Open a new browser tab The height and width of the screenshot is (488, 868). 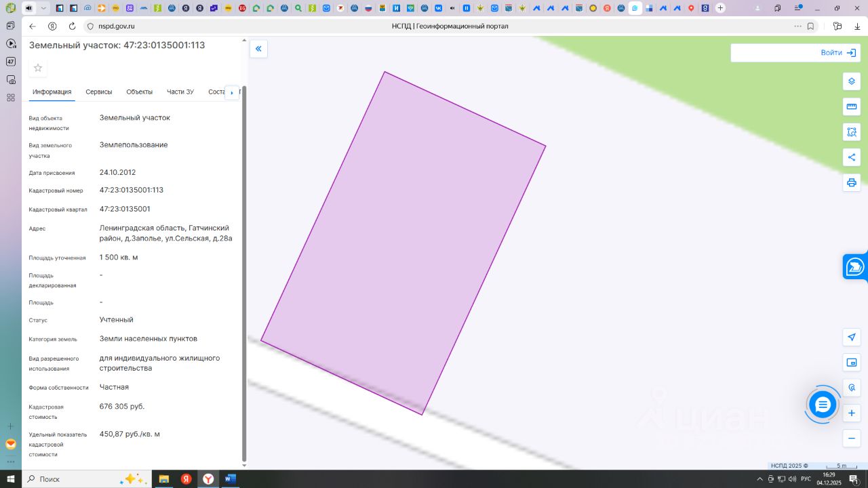(x=720, y=8)
